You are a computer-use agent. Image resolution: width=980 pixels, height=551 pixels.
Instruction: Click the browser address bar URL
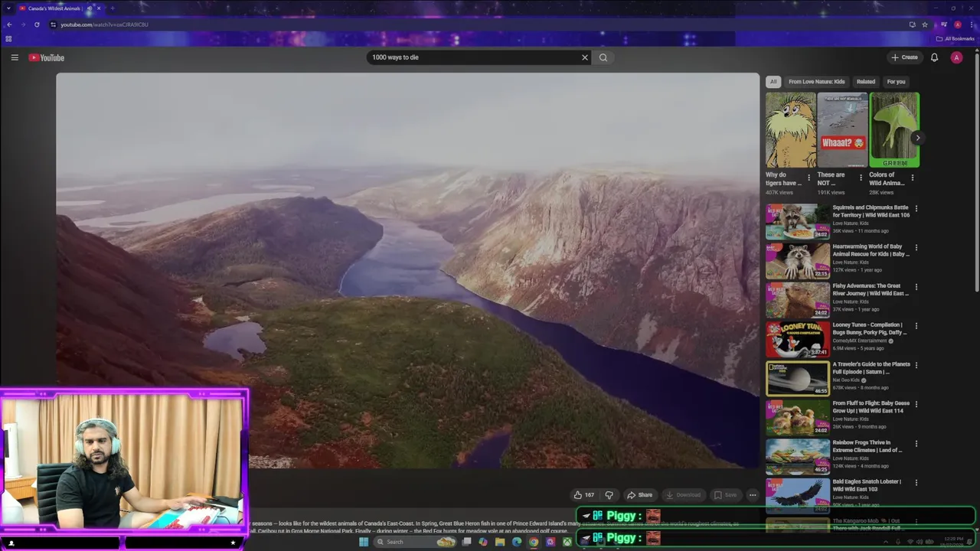[105, 24]
